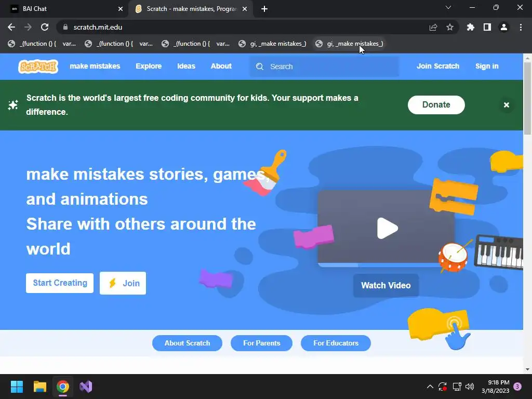Play the intro video

tap(387, 228)
